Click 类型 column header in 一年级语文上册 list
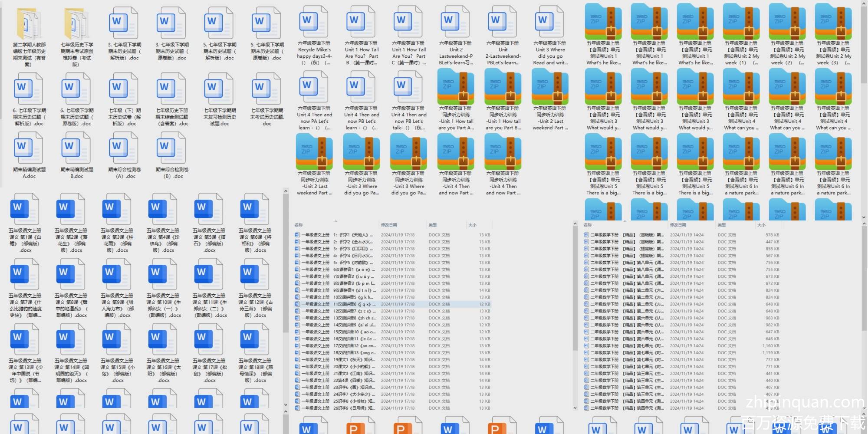The image size is (868, 434). (433, 225)
